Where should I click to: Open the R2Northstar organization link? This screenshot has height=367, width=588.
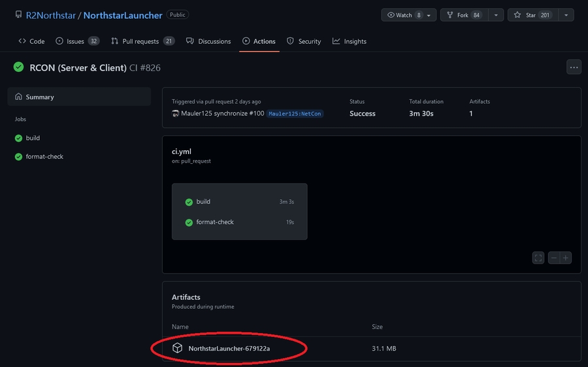(x=51, y=15)
